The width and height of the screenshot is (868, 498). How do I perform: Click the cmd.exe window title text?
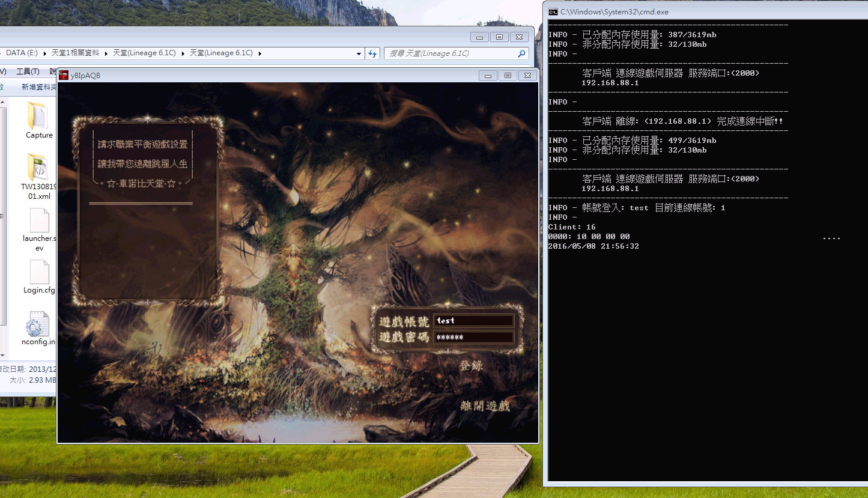coord(615,11)
